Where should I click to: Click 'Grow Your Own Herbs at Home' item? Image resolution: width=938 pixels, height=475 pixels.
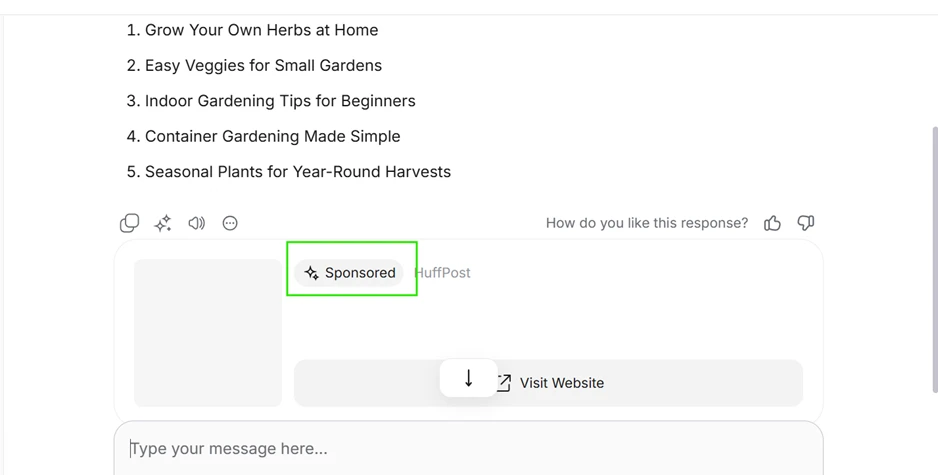(x=261, y=30)
